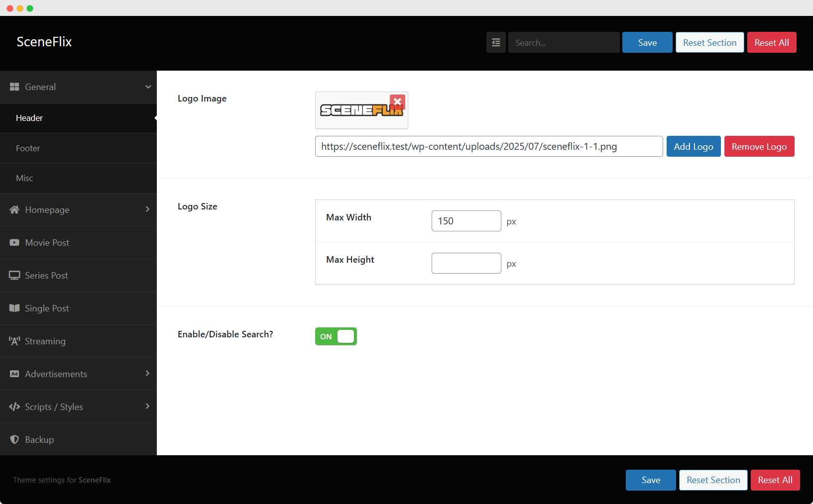Click the Max Width input field

point(466,221)
